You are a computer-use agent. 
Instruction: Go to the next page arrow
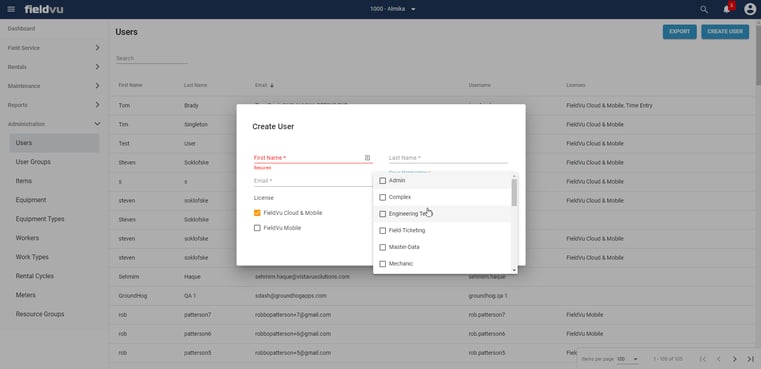pyautogui.click(x=734, y=359)
